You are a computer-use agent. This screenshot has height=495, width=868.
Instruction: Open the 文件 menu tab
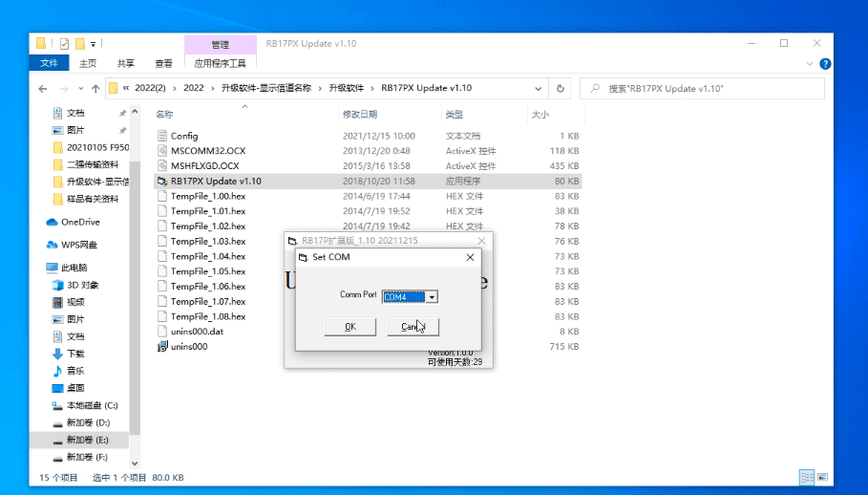pos(49,63)
